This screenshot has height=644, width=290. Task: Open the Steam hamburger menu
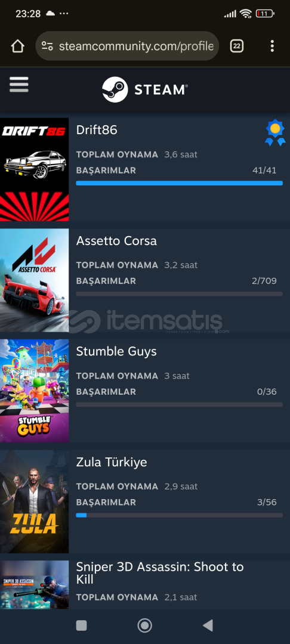pyautogui.click(x=19, y=85)
